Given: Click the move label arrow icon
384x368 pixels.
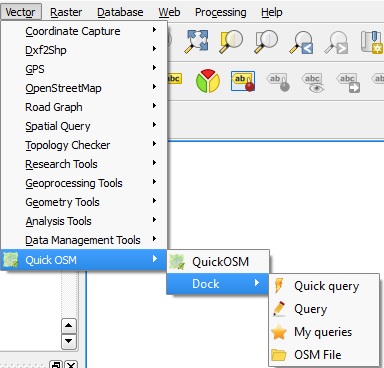Looking at the screenshot, I should click(348, 82).
